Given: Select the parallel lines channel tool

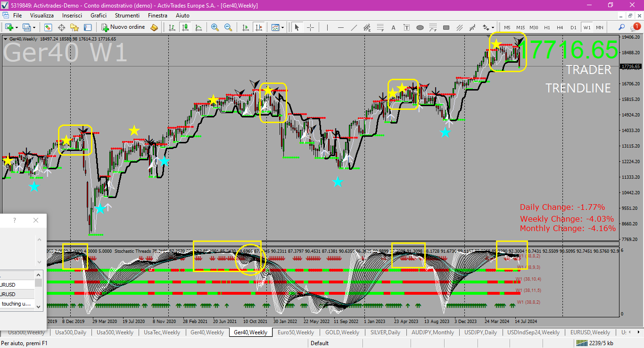Looking at the screenshot, I should point(460,27).
